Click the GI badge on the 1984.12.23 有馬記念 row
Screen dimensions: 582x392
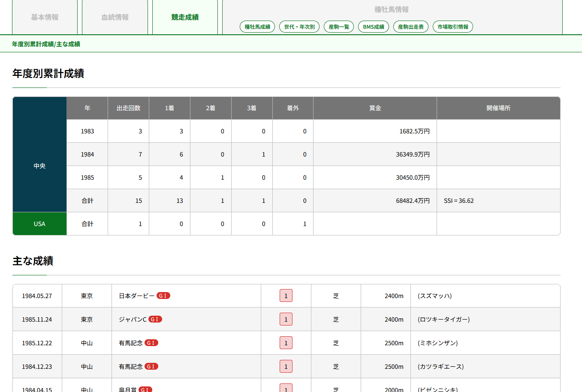151,366
